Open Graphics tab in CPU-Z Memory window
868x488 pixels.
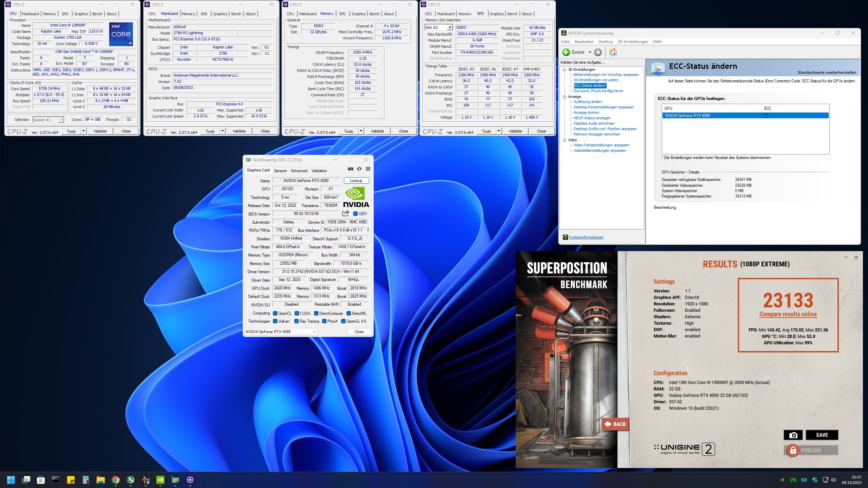pyautogui.click(x=358, y=14)
